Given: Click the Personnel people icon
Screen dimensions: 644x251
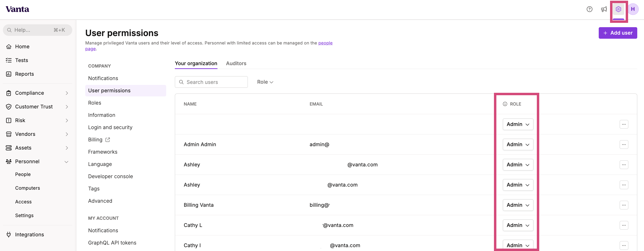Looking at the screenshot, I should click(9, 162).
